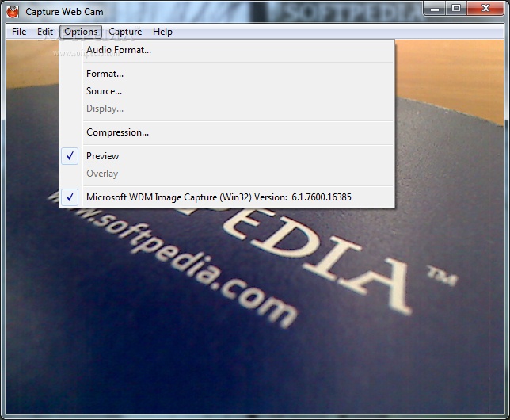
Task: Select Compression... in the Options menu
Action: click(227, 132)
